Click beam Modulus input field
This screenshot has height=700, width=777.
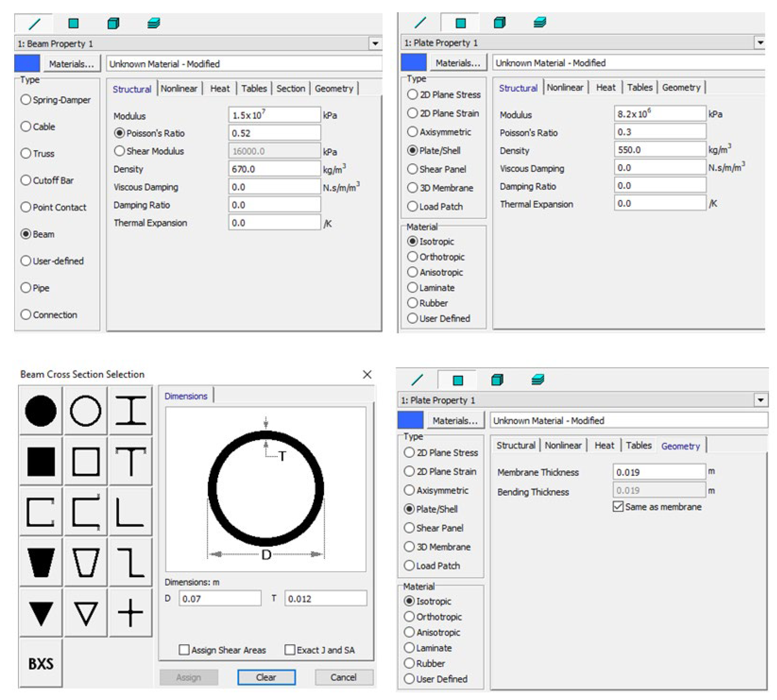tap(274, 115)
